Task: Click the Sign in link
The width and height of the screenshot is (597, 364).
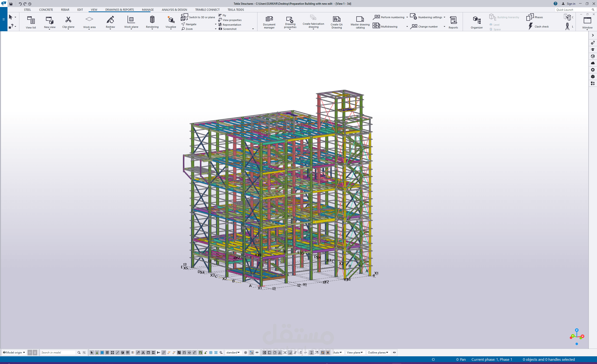Action: 571,4
